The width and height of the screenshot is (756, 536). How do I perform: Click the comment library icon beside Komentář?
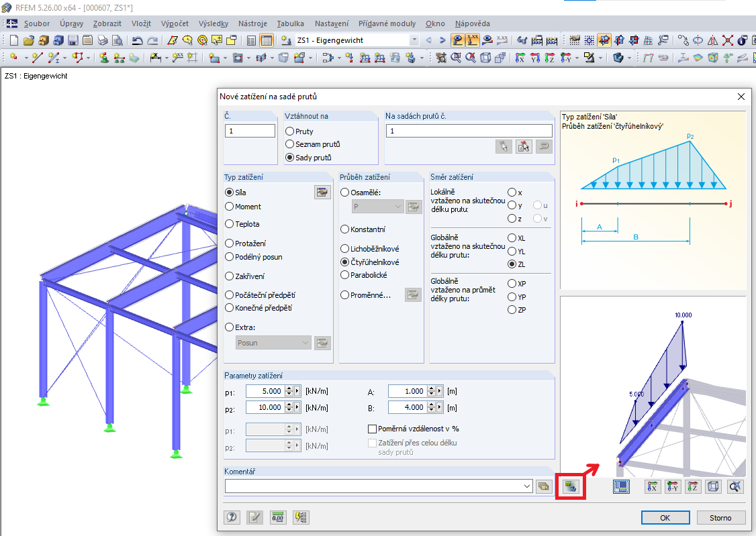(x=544, y=486)
